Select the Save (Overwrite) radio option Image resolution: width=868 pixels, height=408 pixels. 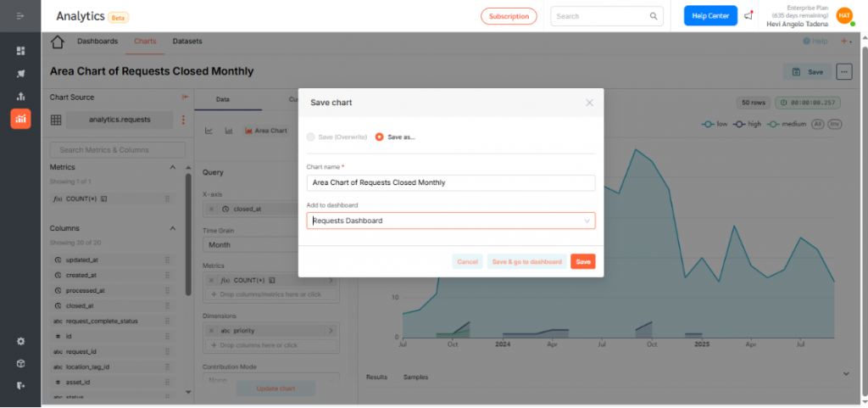311,137
